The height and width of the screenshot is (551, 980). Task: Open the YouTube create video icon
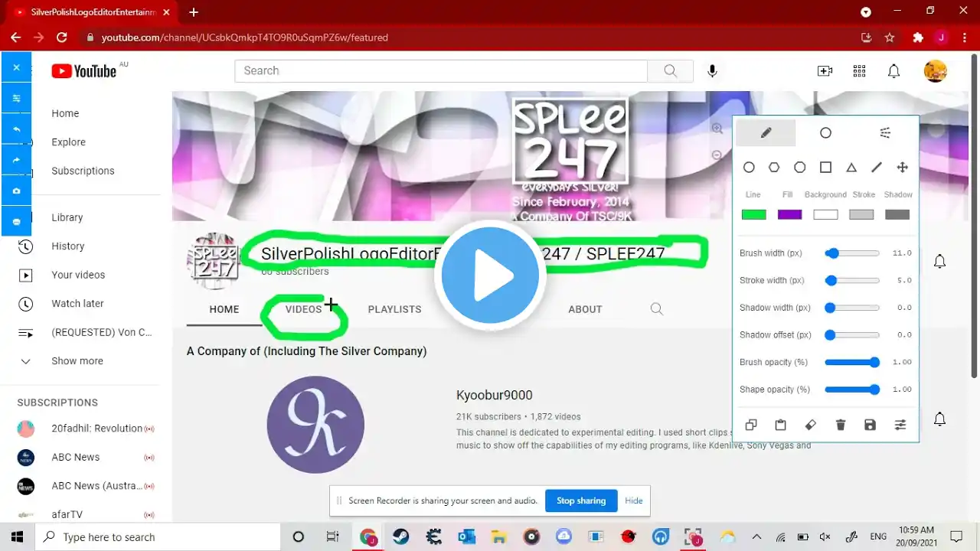(825, 71)
